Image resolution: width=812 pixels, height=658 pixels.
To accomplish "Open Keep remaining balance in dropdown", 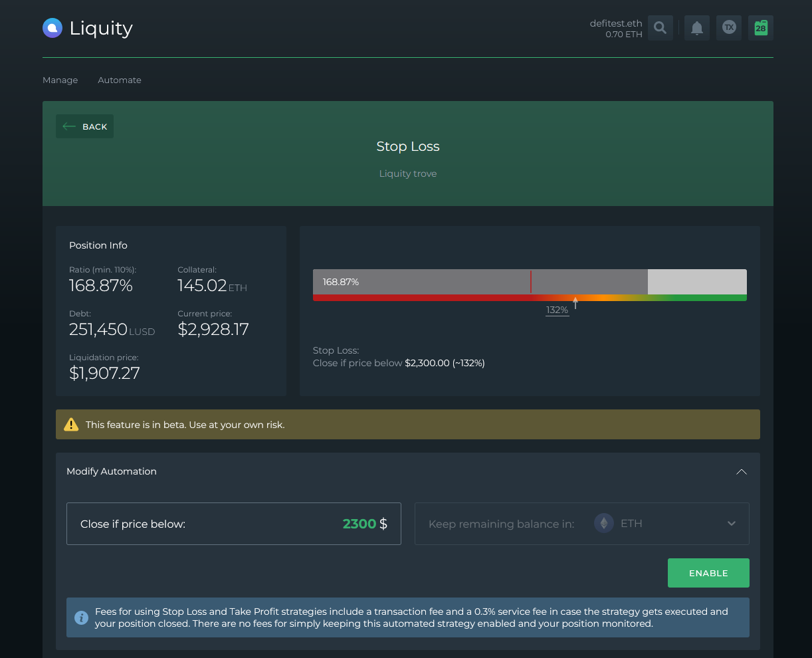I will [582, 524].
